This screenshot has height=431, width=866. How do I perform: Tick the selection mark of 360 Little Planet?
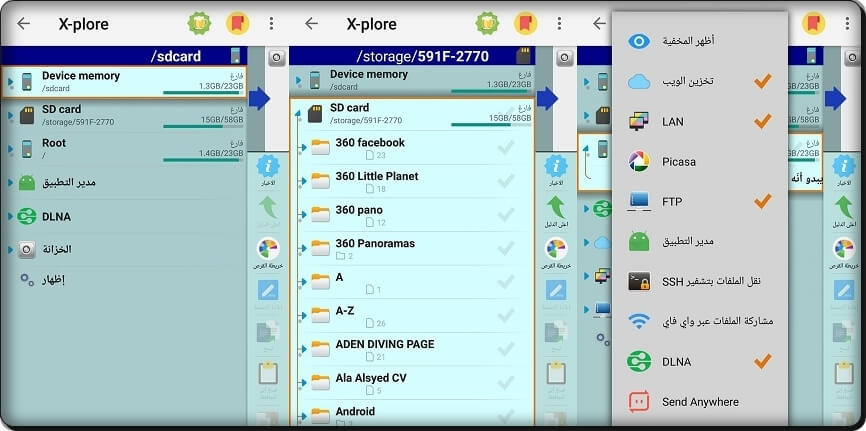(x=506, y=181)
